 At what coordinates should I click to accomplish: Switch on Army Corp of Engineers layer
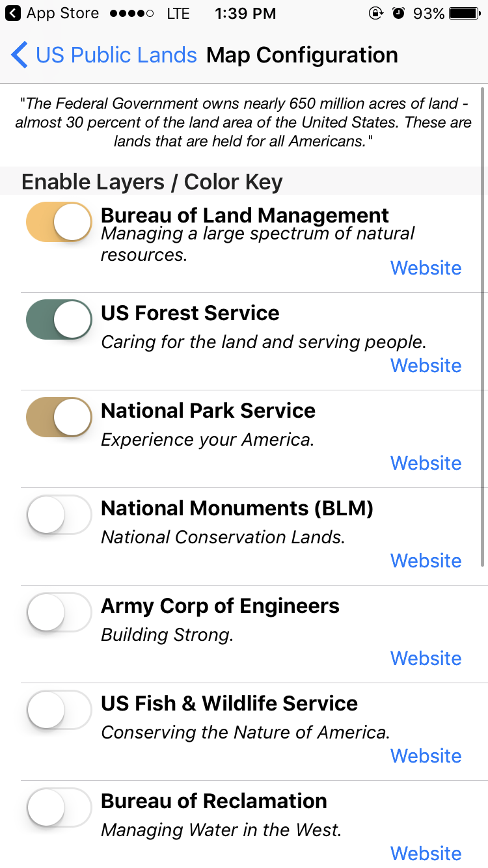tap(59, 612)
